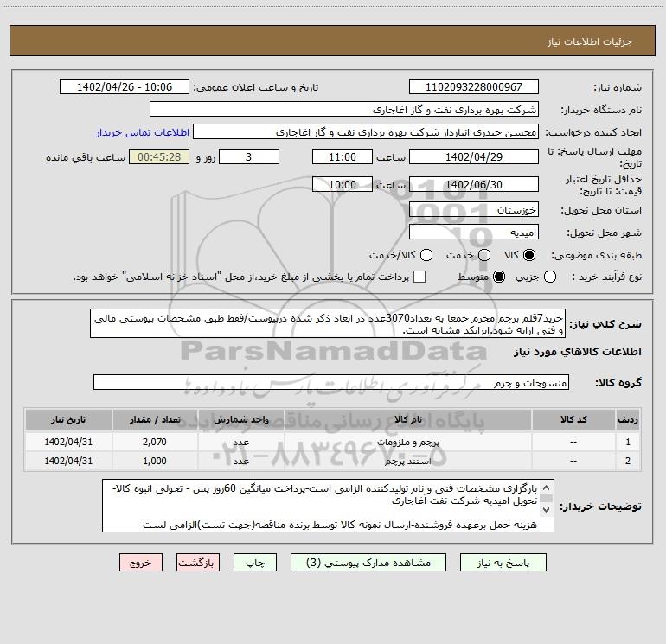Click delivery province field خوزستان
This screenshot has width=666, height=644.
pyautogui.click(x=474, y=209)
